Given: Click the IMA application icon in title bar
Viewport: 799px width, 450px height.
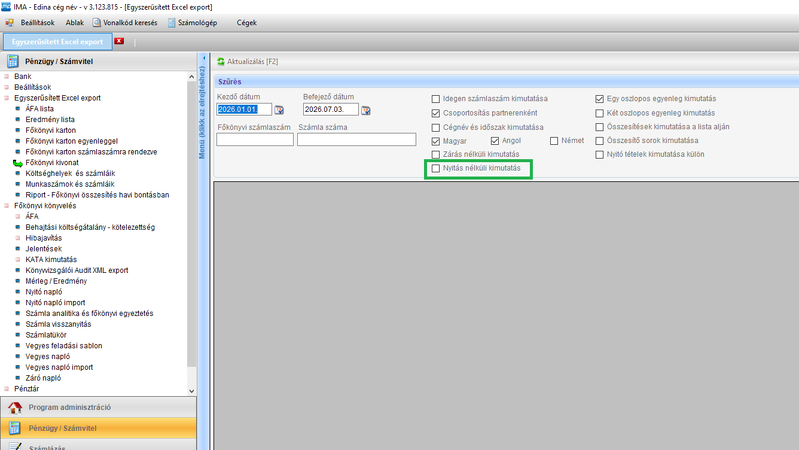Looking at the screenshot, I should (x=6, y=7).
